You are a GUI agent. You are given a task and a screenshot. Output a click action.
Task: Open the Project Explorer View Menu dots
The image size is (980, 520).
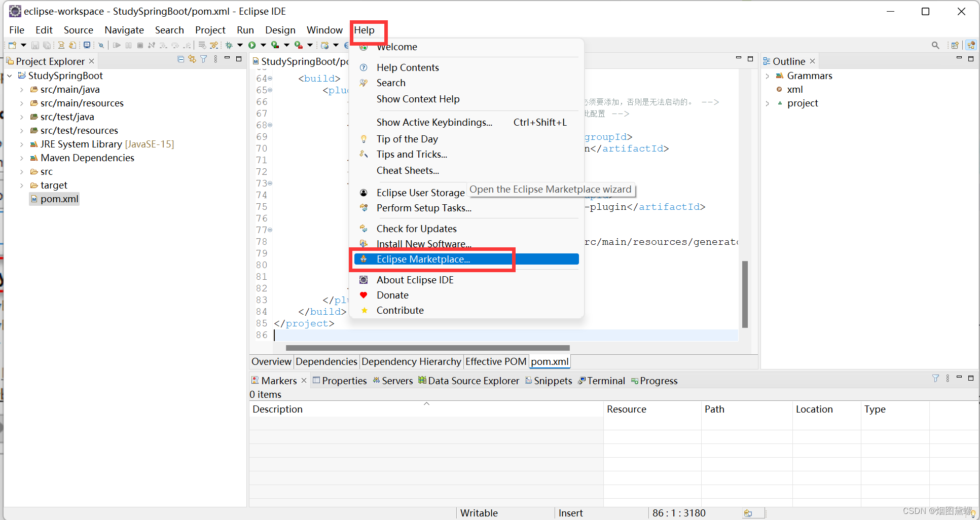(x=215, y=59)
